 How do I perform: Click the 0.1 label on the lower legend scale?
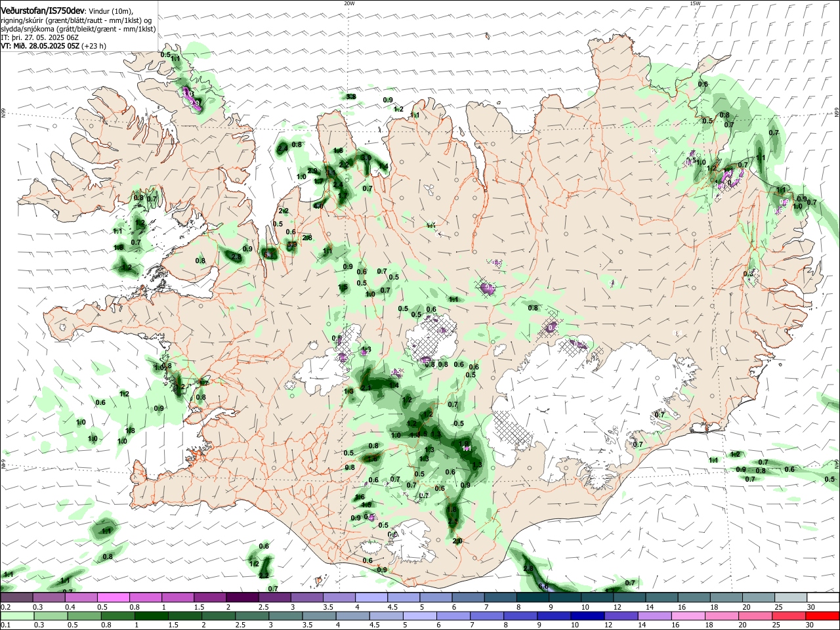tap(5, 625)
